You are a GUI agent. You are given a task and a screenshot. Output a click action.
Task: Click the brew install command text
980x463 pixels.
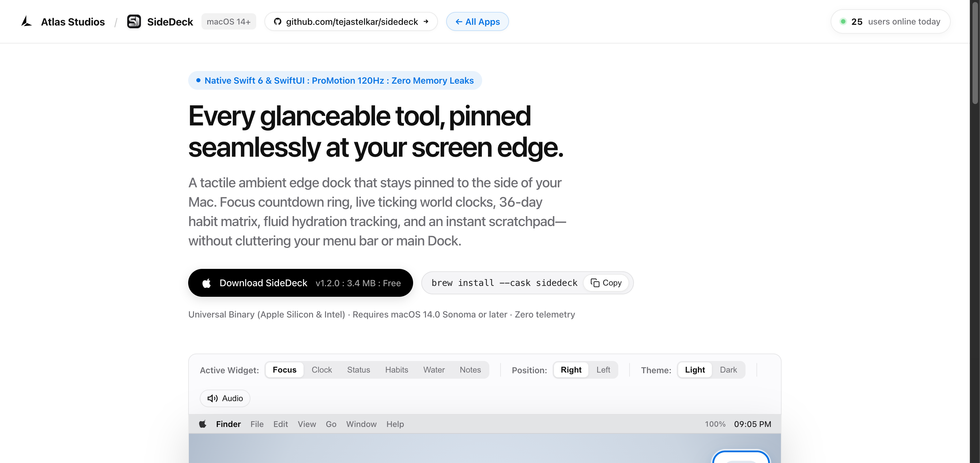coord(504,283)
